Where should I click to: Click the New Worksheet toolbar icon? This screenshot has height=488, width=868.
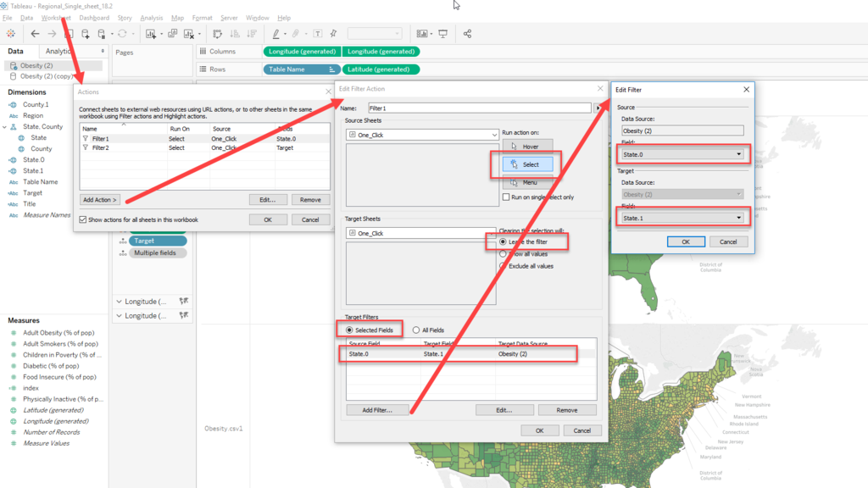[151, 34]
